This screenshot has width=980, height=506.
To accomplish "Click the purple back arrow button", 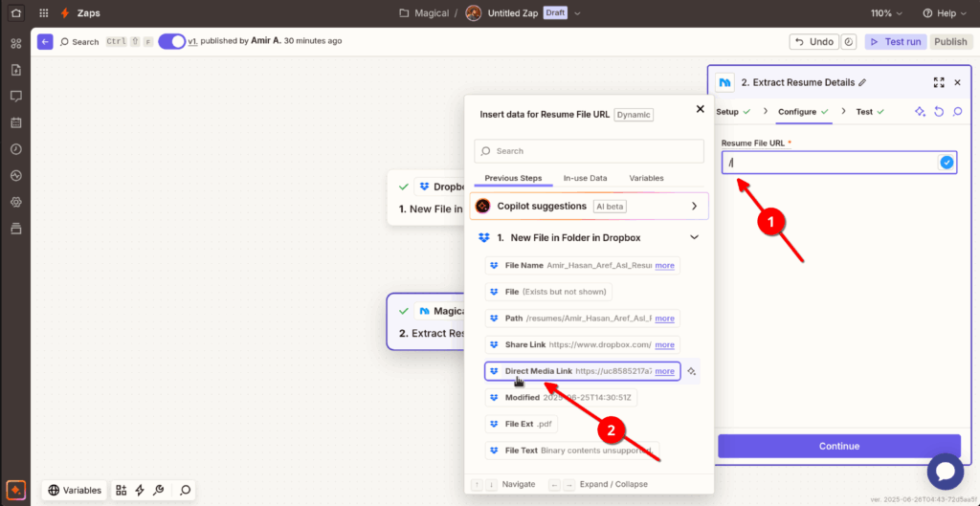I will coord(45,41).
